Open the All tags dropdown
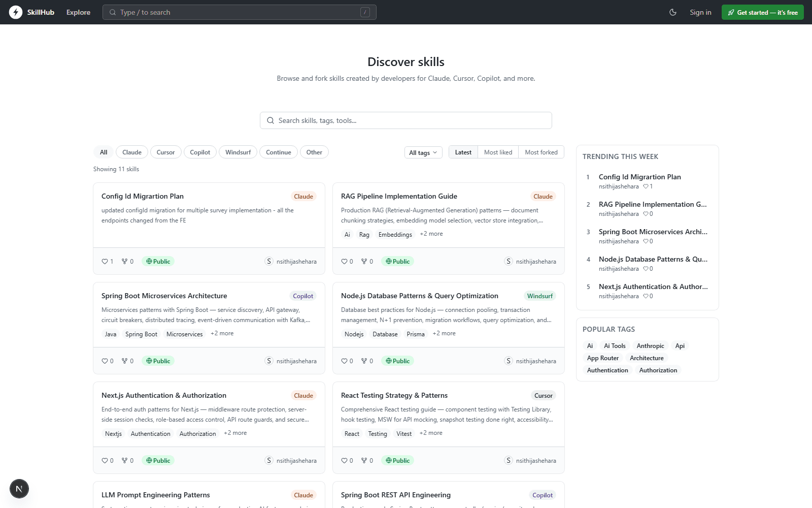812x508 pixels. click(423, 152)
